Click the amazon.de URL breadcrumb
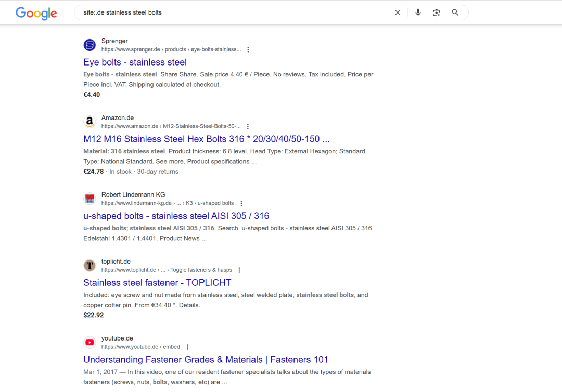Image resolution: width=562 pixels, height=392 pixels. pos(171,126)
